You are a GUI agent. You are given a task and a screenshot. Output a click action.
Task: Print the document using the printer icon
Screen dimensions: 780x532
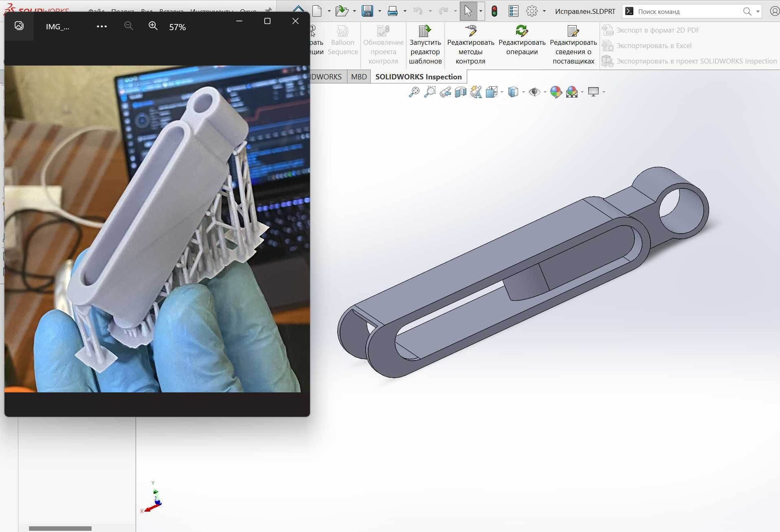(393, 11)
